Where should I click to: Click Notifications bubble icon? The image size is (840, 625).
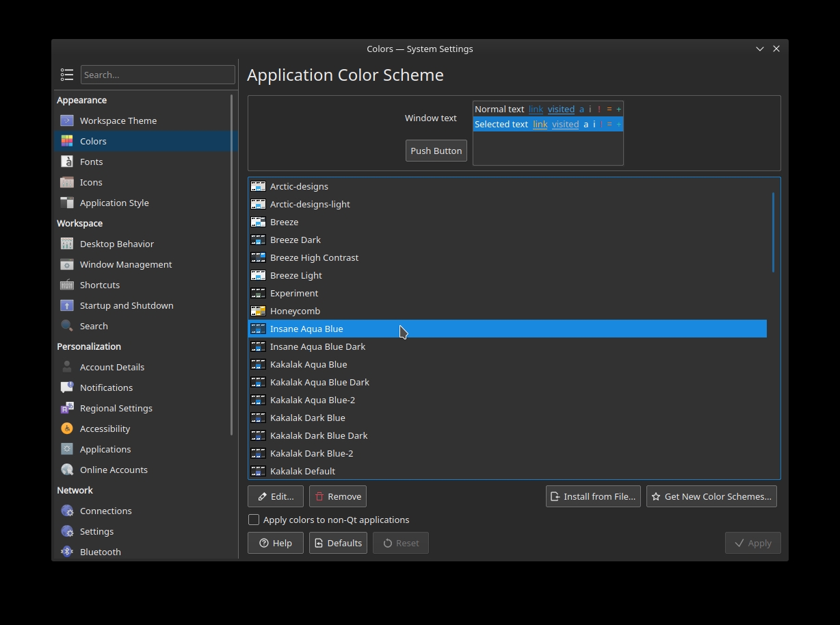tap(67, 387)
